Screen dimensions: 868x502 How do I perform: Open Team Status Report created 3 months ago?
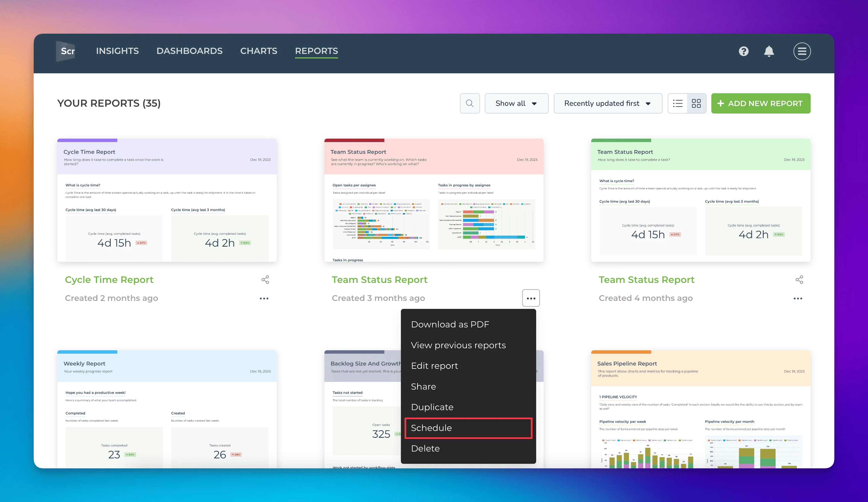point(380,280)
